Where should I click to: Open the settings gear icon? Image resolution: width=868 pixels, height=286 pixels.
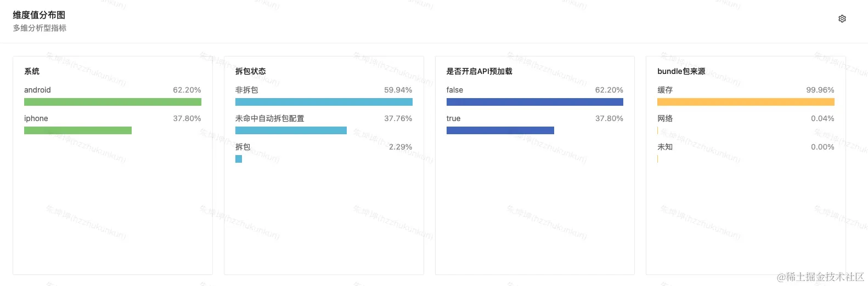click(x=842, y=19)
